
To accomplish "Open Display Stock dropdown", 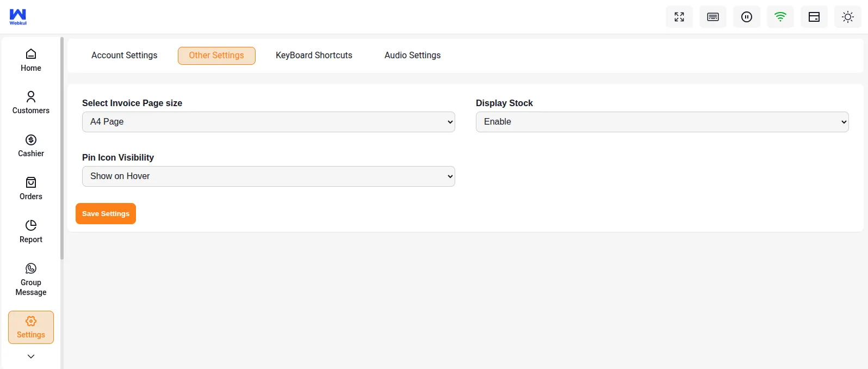I will pyautogui.click(x=662, y=122).
